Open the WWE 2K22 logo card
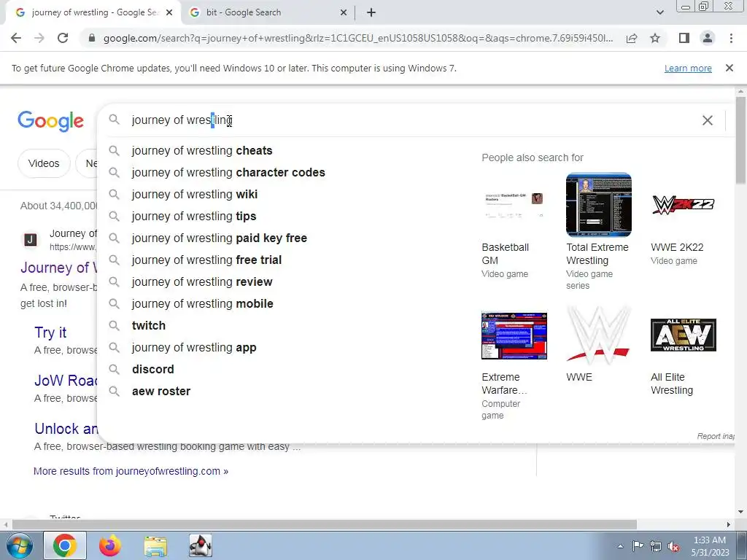This screenshot has height=560, width=747. [683, 205]
